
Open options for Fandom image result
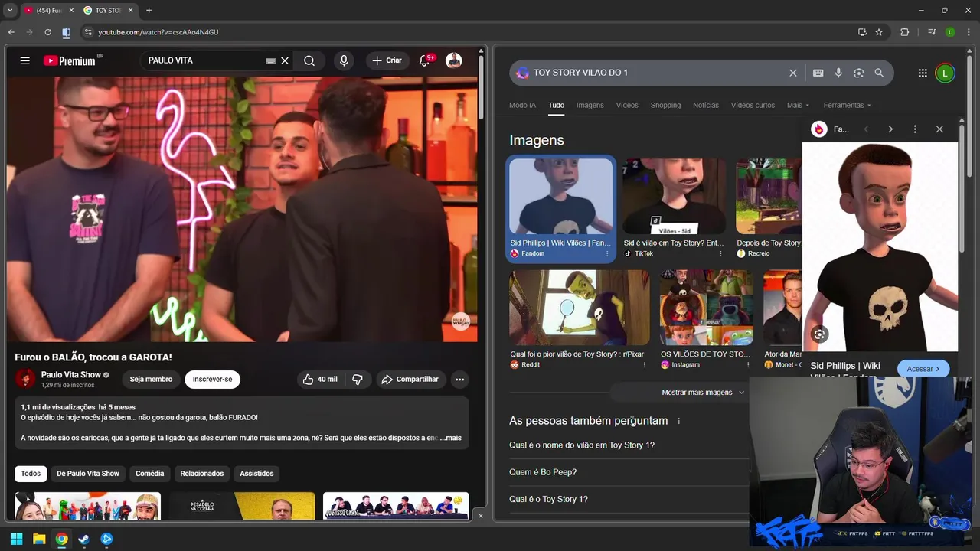point(607,253)
